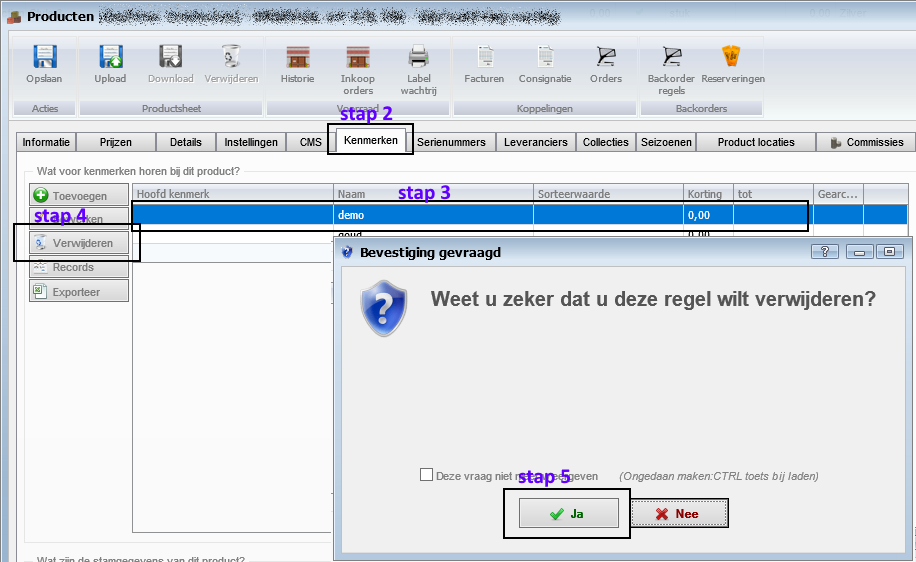Switch to the Kenmerken tab
The image size is (916, 562).
[x=370, y=141]
